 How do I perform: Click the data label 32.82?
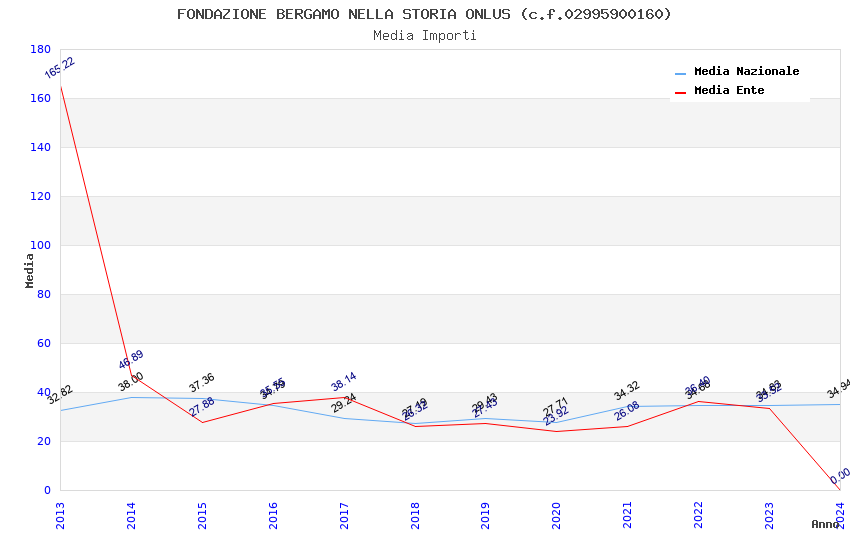tap(60, 394)
